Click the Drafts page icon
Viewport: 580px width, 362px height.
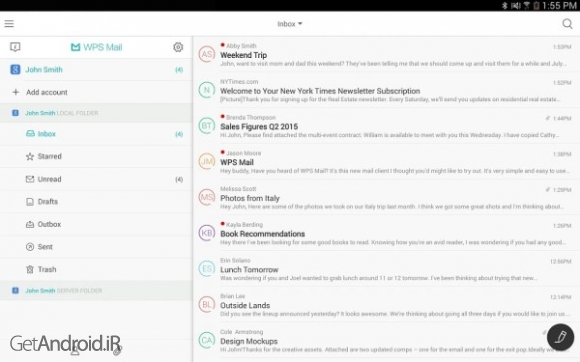coord(30,202)
